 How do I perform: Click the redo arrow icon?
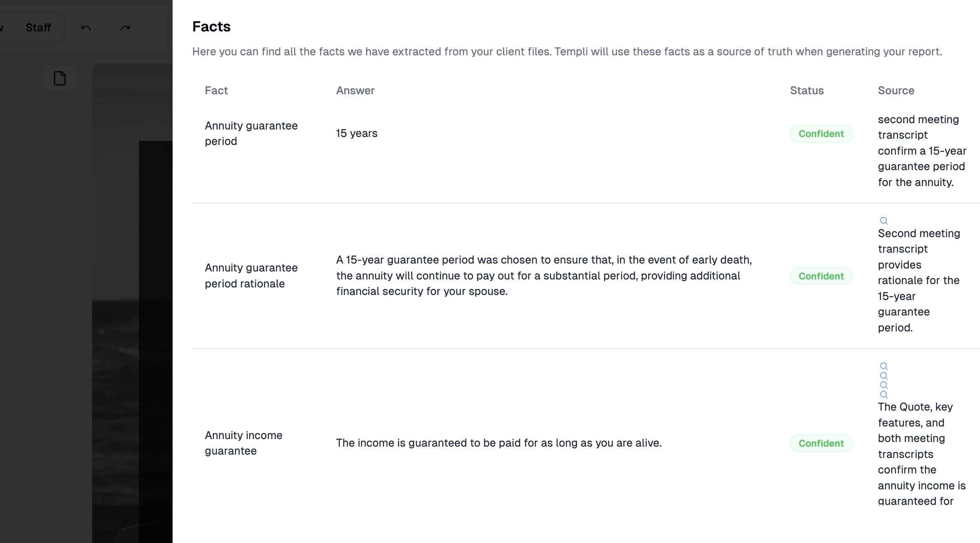coord(125,28)
